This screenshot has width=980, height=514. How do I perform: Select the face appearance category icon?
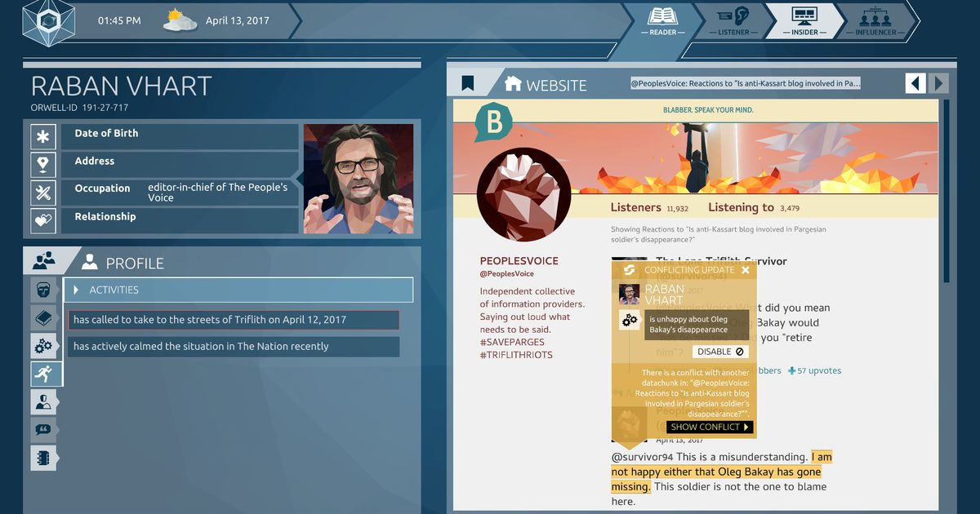coord(43,290)
